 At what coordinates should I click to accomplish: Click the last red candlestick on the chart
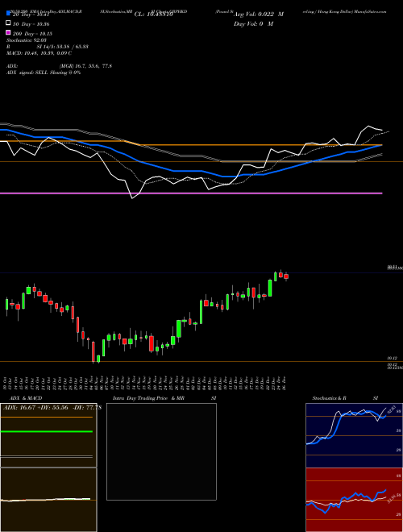(x=286, y=276)
